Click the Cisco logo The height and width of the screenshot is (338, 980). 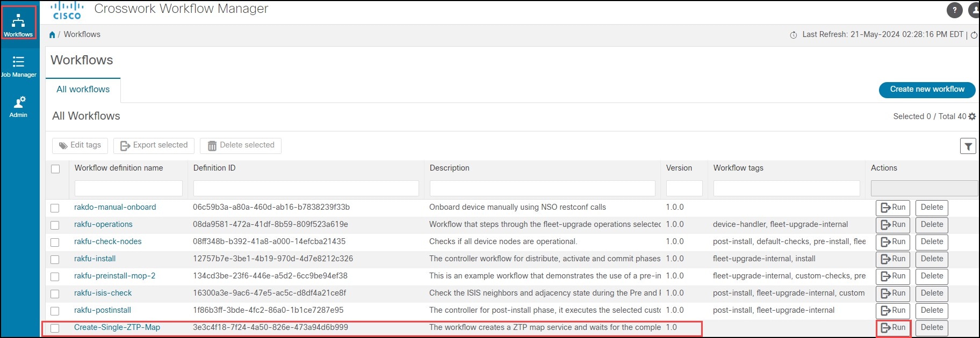[67, 11]
